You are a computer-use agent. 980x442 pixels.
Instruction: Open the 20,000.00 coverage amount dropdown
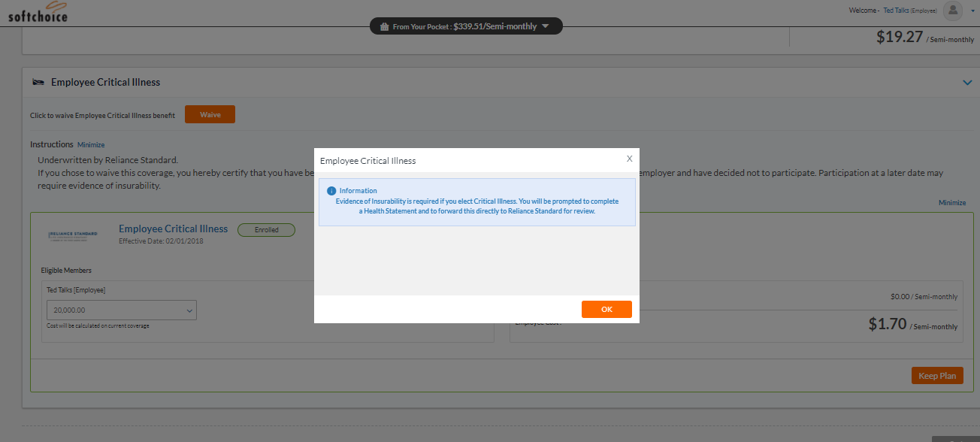click(121, 310)
